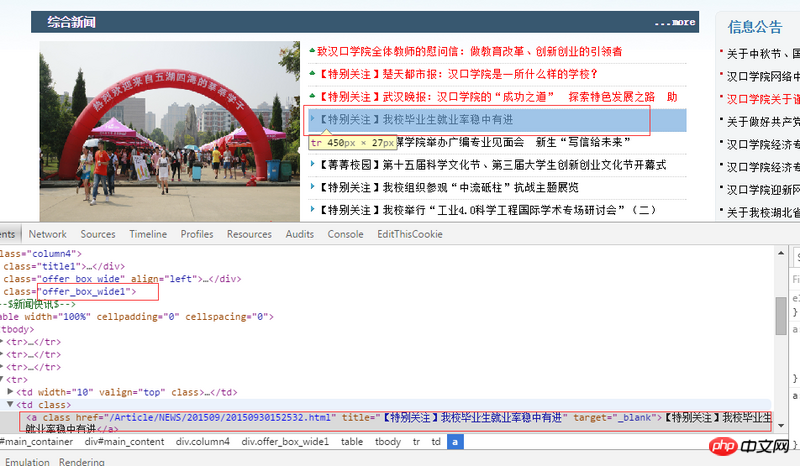
Task: Open the 楚天都市报 news article link
Action: (x=458, y=74)
